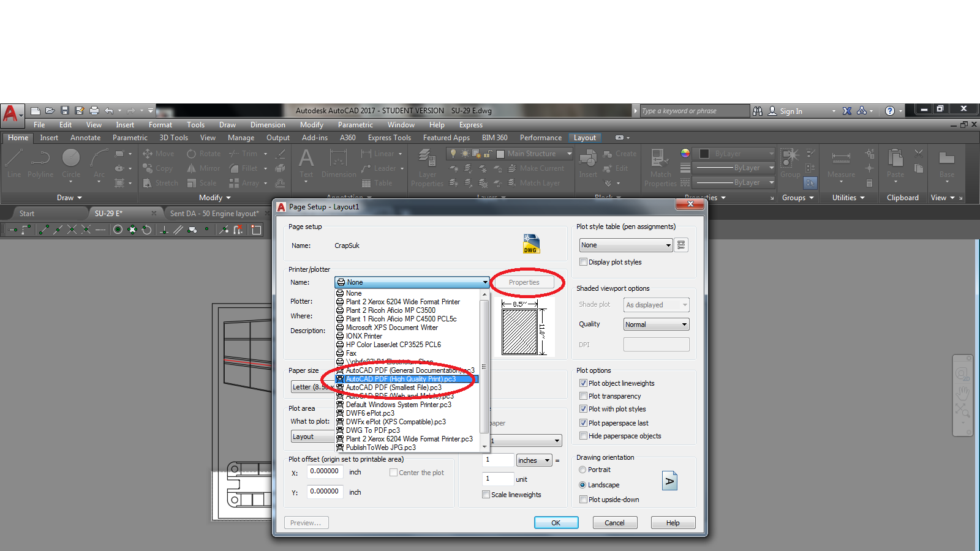Expand the Utilities panel flyout
The image size is (980, 551).
click(x=848, y=198)
